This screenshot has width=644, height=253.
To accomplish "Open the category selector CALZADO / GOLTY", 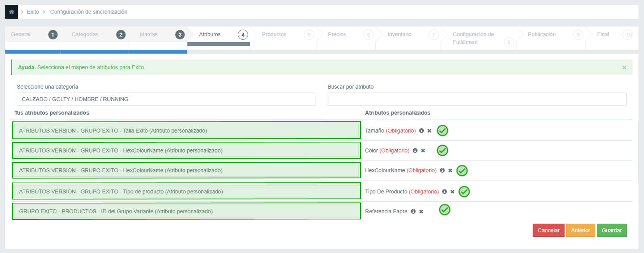I will (x=166, y=99).
